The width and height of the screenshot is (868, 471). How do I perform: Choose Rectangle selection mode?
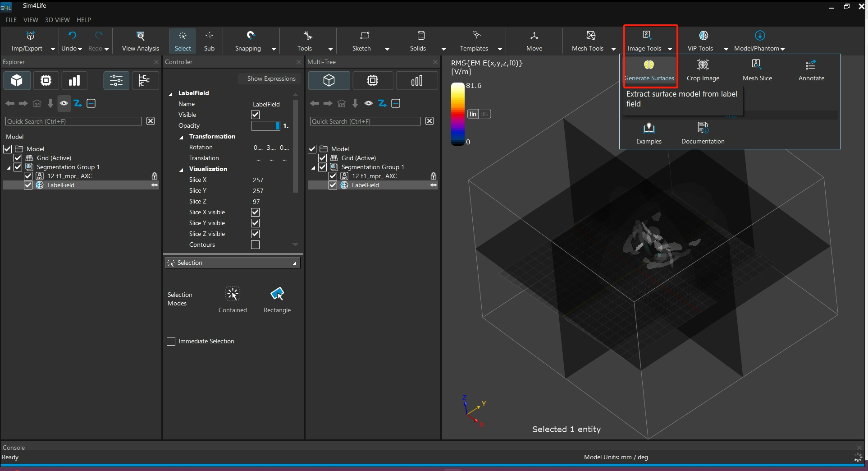click(277, 299)
